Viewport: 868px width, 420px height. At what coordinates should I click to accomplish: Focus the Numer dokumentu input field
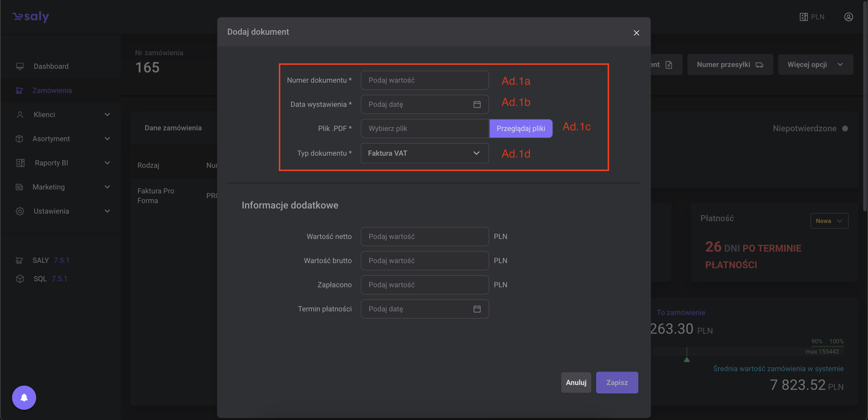click(x=425, y=80)
